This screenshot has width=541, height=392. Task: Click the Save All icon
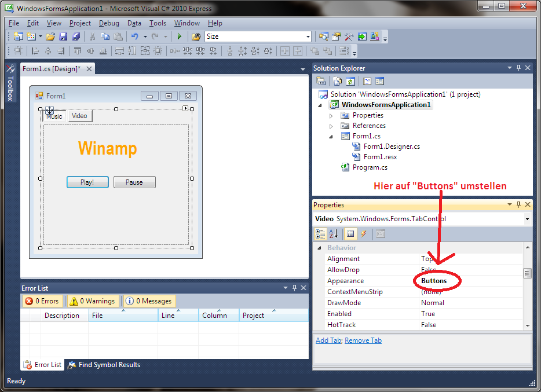pyautogui.click(x=76, y=36)
